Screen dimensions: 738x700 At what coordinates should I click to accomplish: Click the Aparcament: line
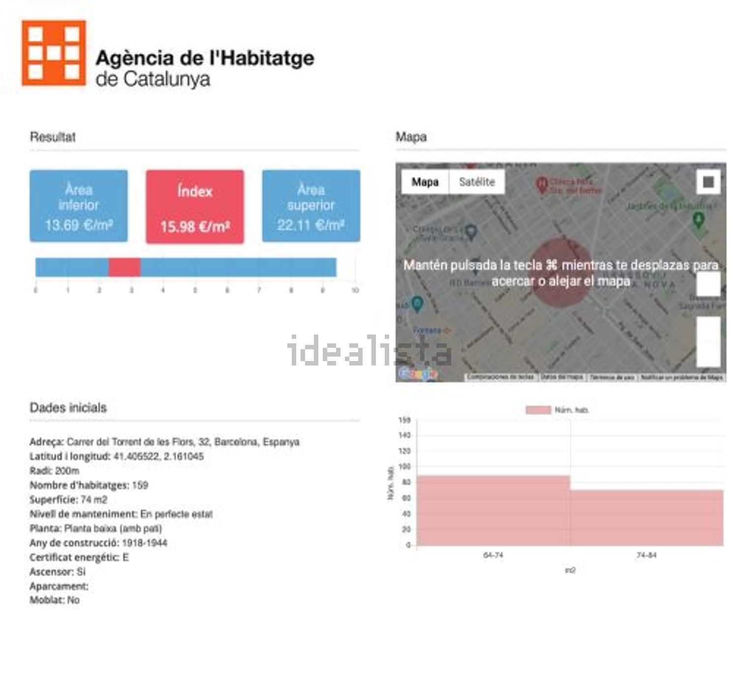(x=59, y=586)
